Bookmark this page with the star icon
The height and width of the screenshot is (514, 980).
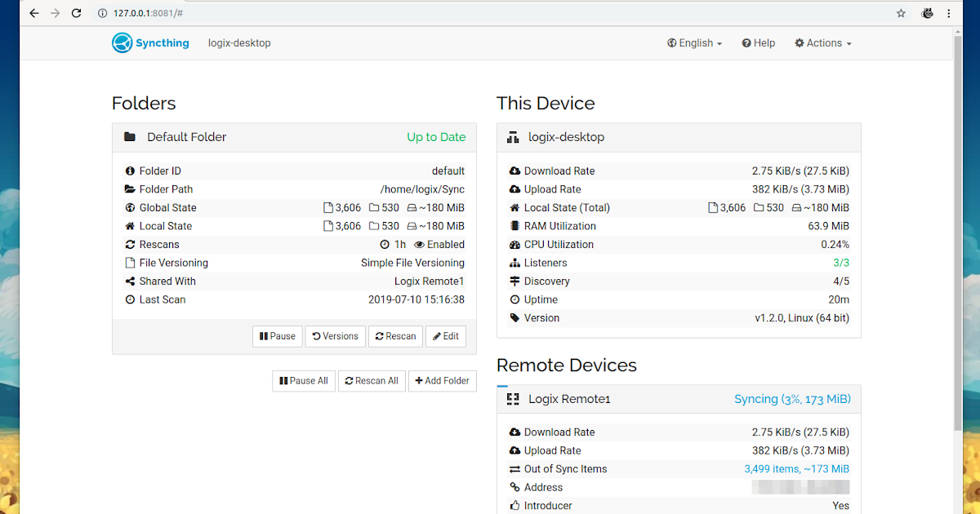pyautogui.click(x=902, y=13)
